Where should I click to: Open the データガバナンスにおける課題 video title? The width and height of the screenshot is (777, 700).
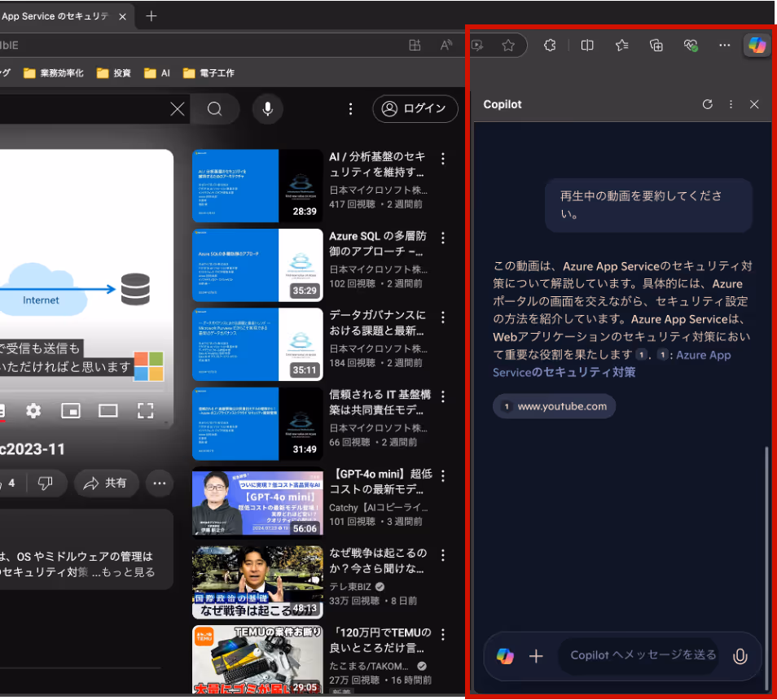pos(377,323)
